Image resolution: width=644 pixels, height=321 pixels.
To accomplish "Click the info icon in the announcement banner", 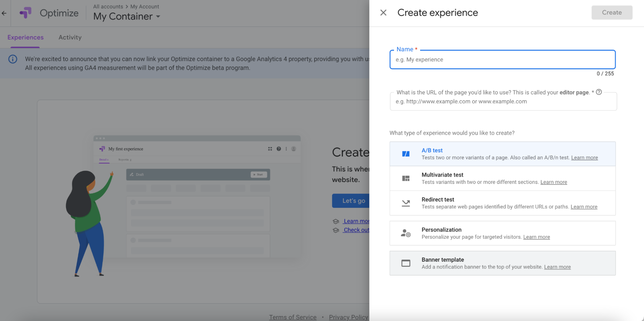I will pos(13,59).
